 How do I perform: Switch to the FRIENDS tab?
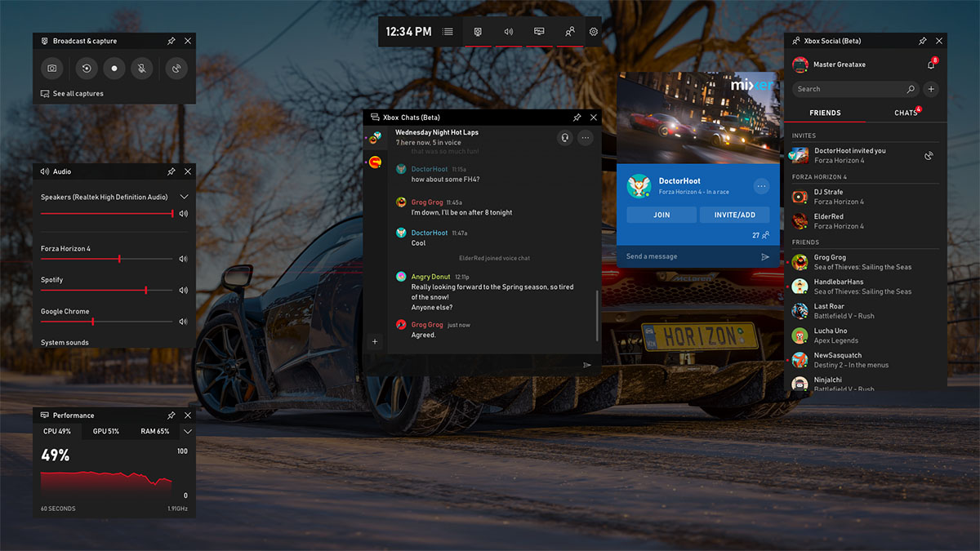click(x=825, y=113)
